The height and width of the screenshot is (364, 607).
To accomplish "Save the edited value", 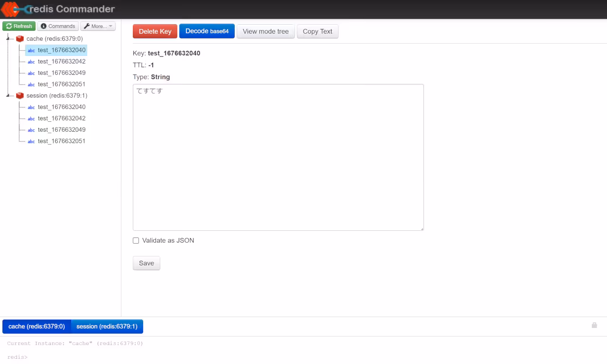I will pyautogui.click(x=147, y=263).
